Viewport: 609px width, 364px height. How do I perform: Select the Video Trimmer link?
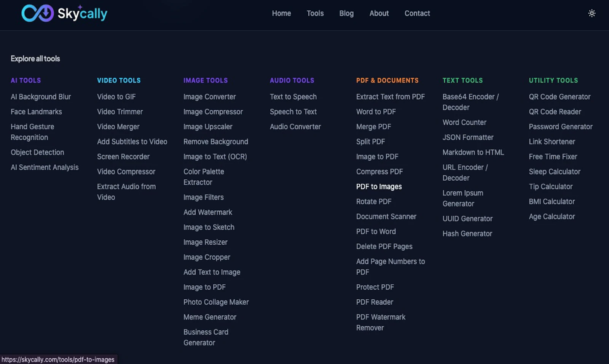[120, 112]
